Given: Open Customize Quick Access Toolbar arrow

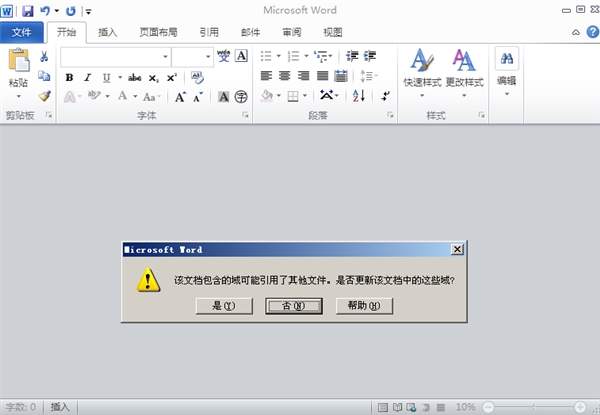Looking at the screenshot, I should click(x=88, y=12).
